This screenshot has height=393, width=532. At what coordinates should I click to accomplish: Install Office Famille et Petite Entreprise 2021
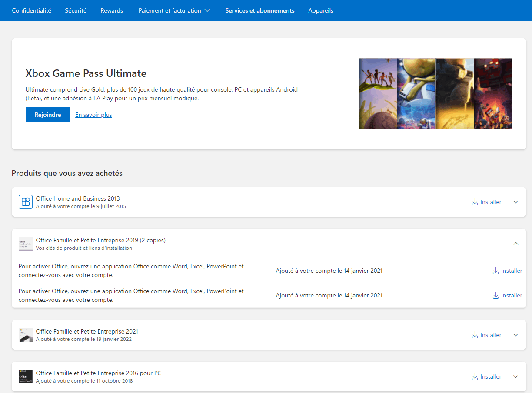point(487,335)
